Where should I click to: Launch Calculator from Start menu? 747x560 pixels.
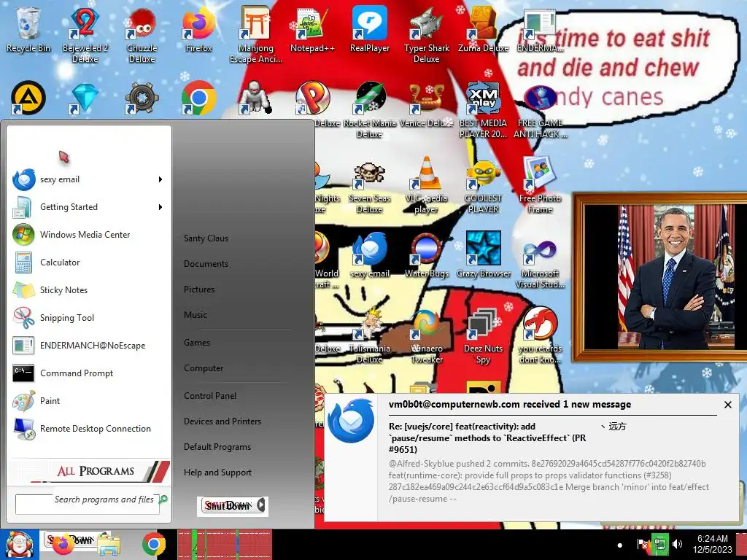tap(88, 262)
